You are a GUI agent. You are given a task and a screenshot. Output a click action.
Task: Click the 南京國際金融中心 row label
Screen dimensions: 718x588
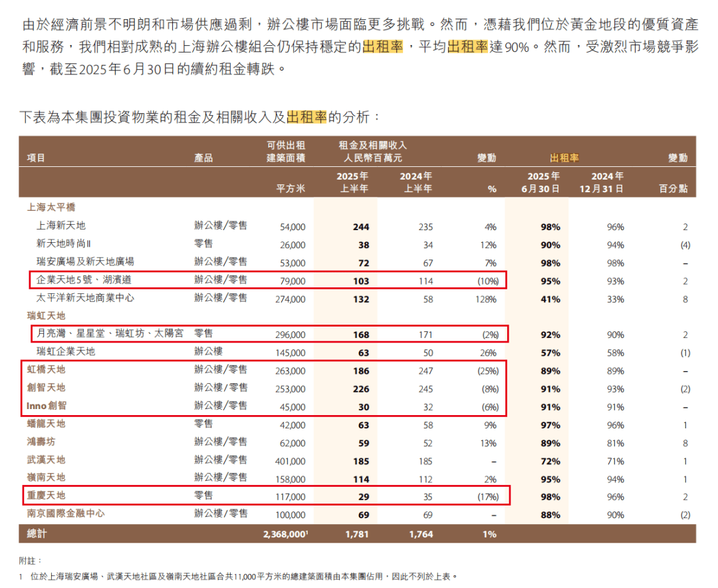[66, 514]
